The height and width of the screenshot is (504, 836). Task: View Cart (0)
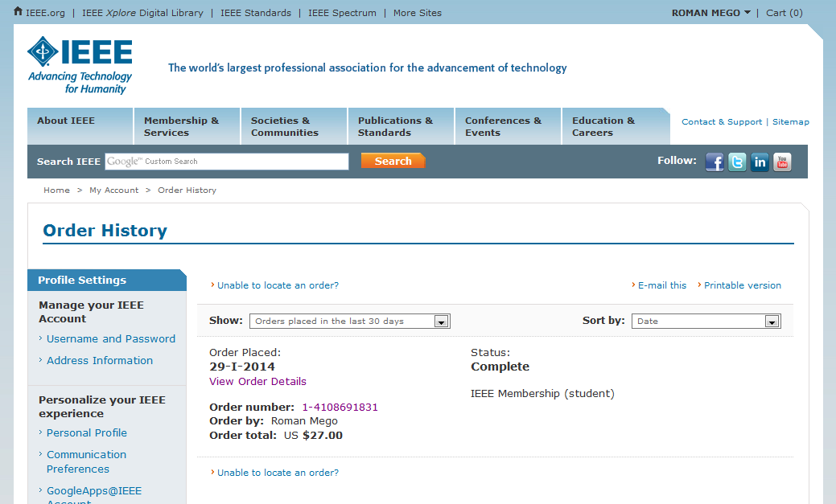point(785,13)
